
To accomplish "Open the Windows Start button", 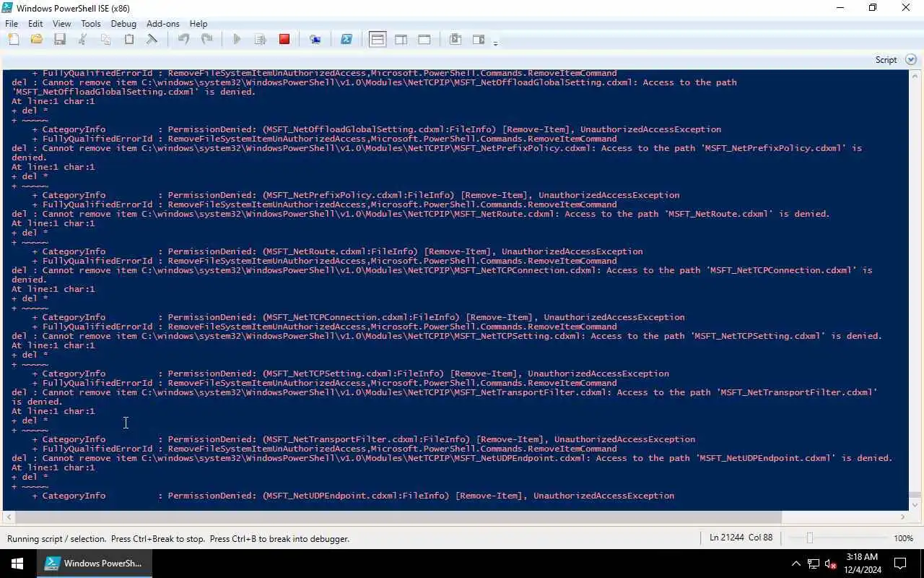I will click(x=17, y=564).
